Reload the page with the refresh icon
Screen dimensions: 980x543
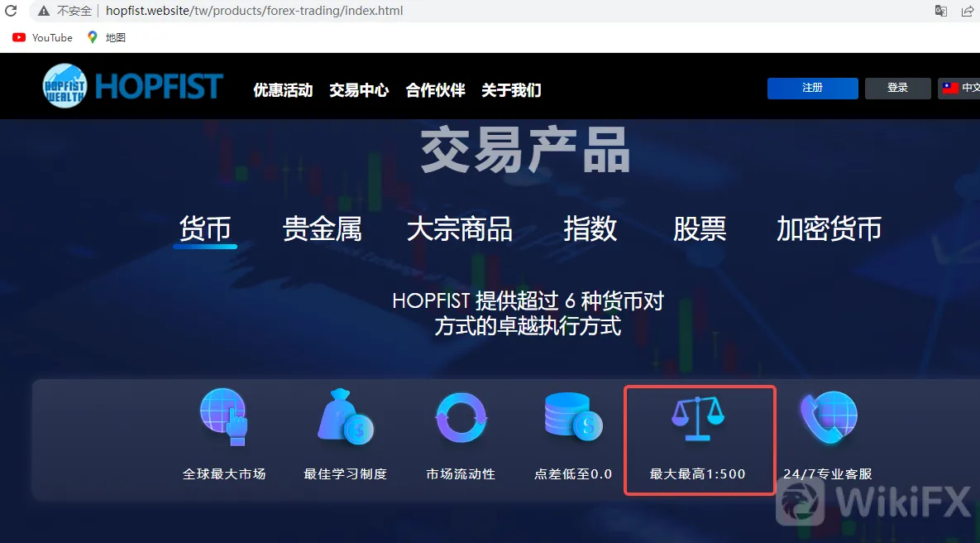(11, 11)
